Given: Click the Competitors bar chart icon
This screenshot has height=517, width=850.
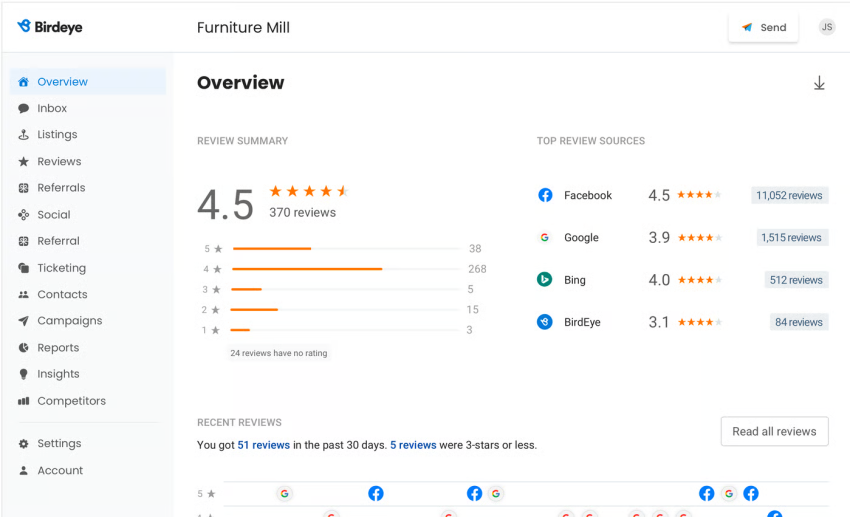Looking at the screenshot, I should coord(23,401).
